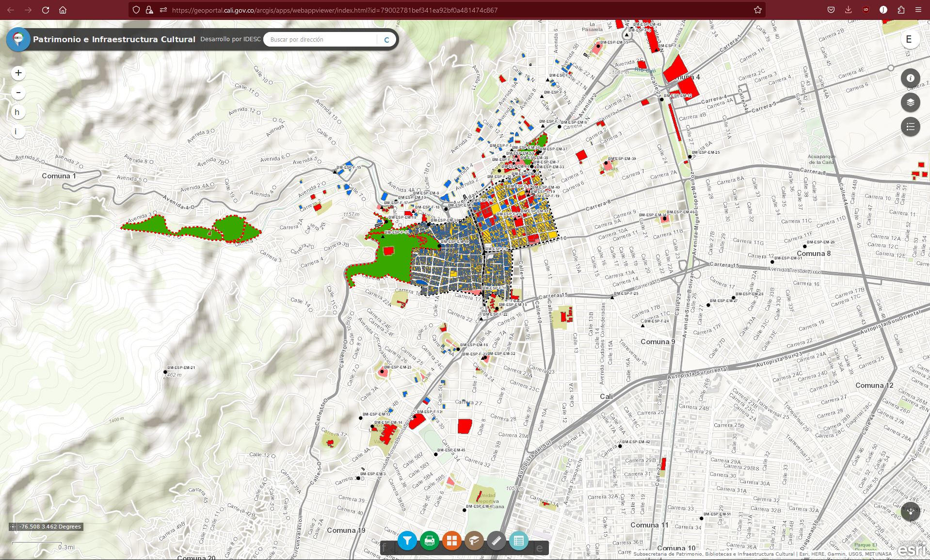Image resolution: width=930 pixels, height=560 pixels.
Task: Click the tracking protection shield icon
Action: (x=136, y=10)
